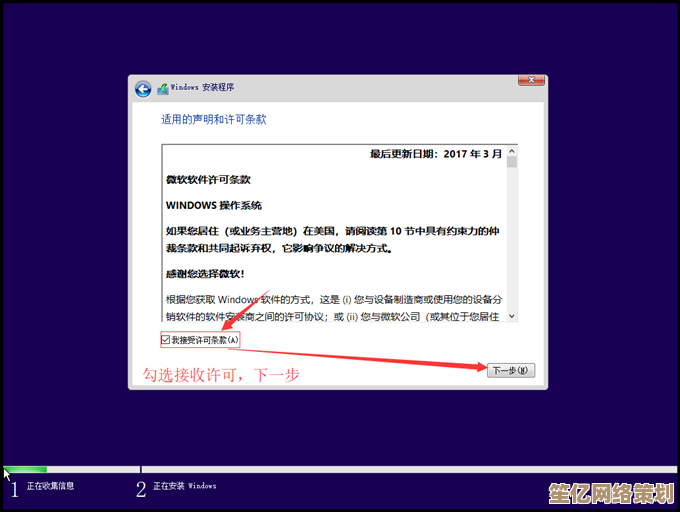Click the license scrollbar down arrow
The width and height of the screenshot is (680, 512).
[x=512, y=316]
